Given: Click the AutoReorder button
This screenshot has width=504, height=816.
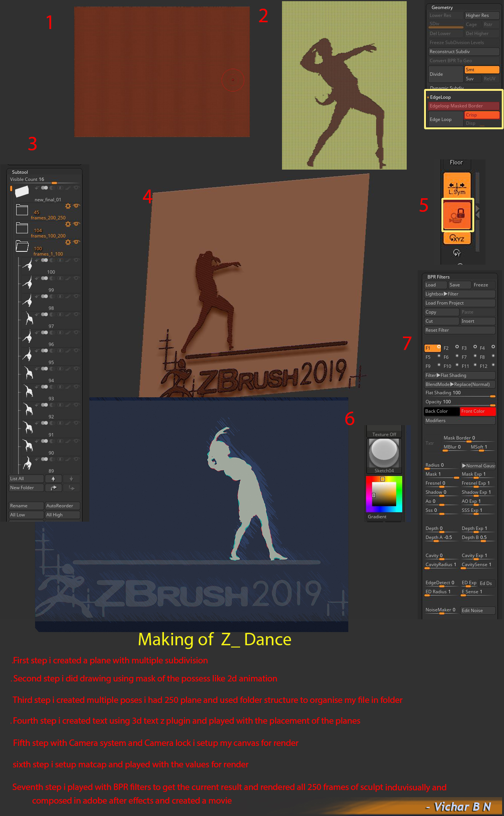Looking at the screenshot, I should (63, 506).
